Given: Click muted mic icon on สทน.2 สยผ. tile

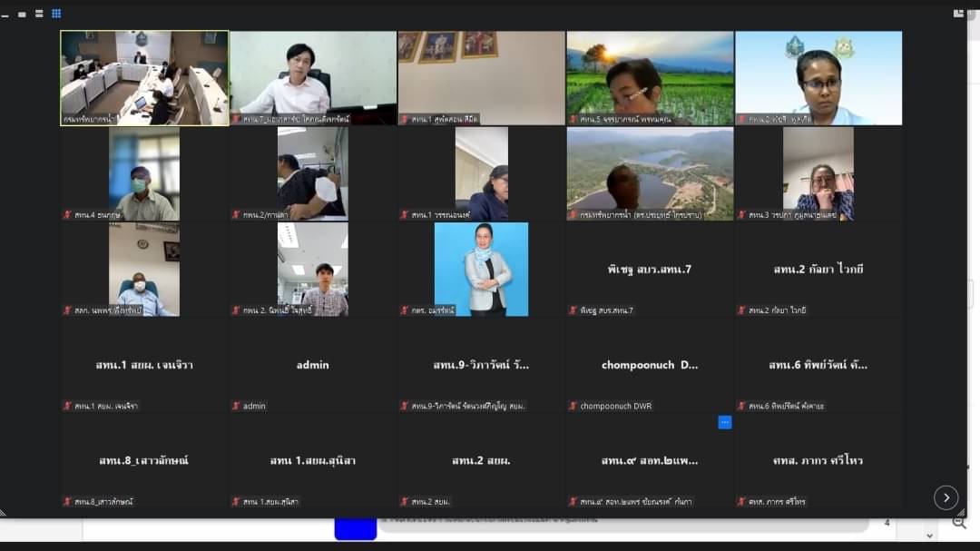Looking at the screenshot, I should (x=405, y=502).
